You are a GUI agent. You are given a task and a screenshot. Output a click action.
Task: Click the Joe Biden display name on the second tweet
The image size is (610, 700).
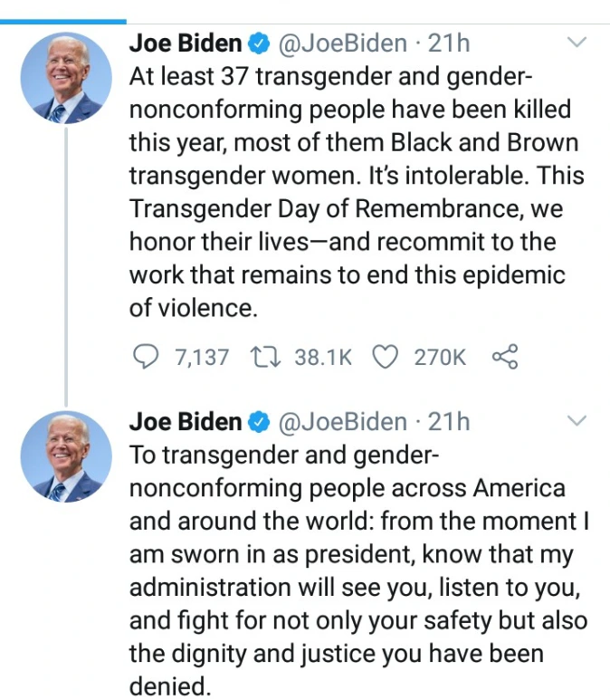point(186,422)
